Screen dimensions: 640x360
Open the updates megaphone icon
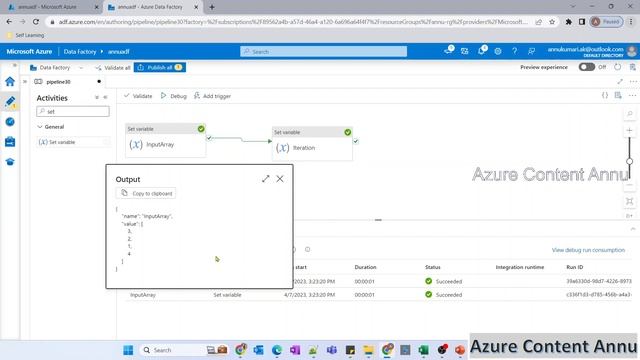pyautogui.click(x=449, y=51)
